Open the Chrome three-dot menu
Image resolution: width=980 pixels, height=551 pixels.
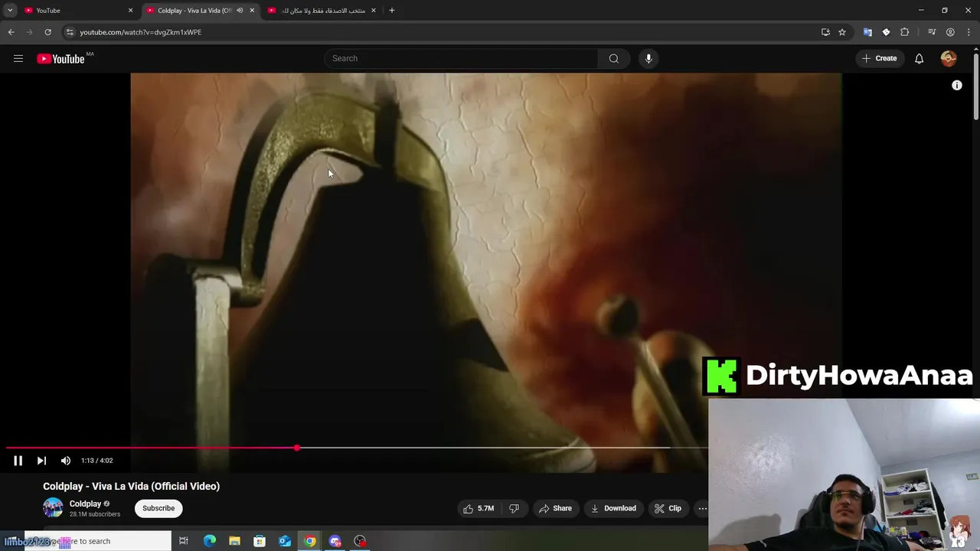tap(969, 32)
